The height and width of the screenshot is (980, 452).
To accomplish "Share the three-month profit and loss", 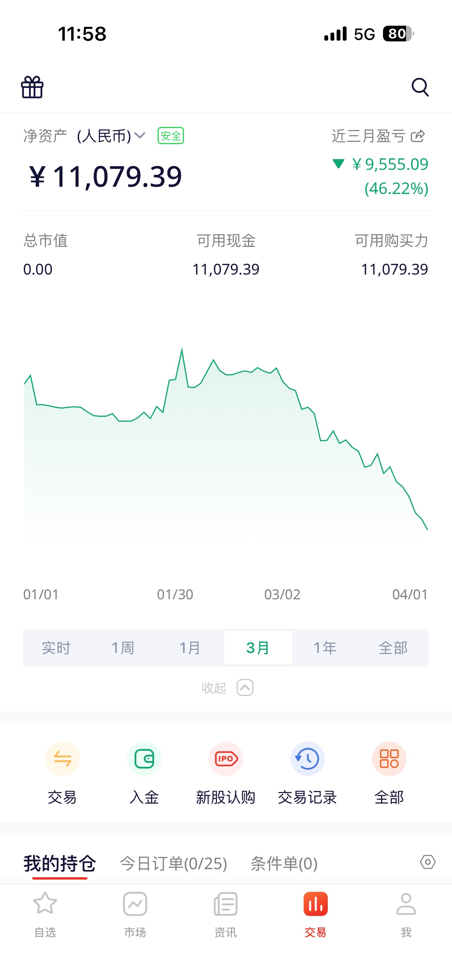I will point(418,136).
